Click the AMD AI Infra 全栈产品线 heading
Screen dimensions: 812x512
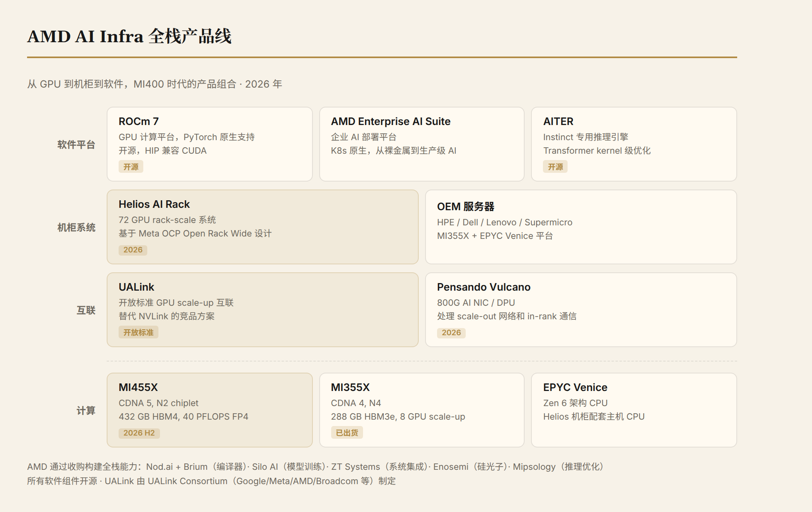pos(129,36)
